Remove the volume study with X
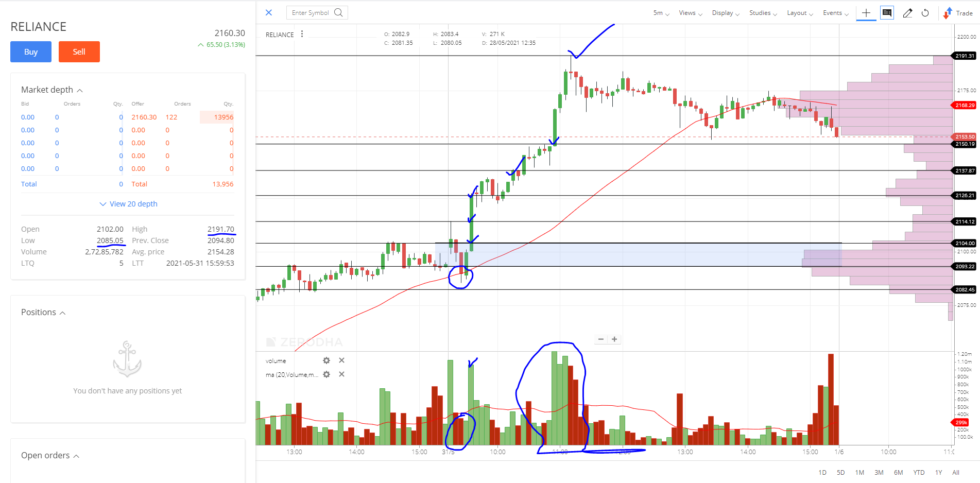Viewport: 980px width, 483px height. [x=341, y=360]
